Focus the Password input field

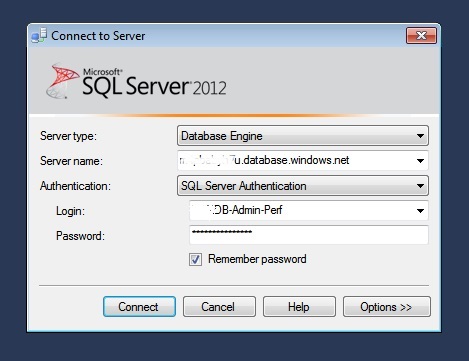309,235
